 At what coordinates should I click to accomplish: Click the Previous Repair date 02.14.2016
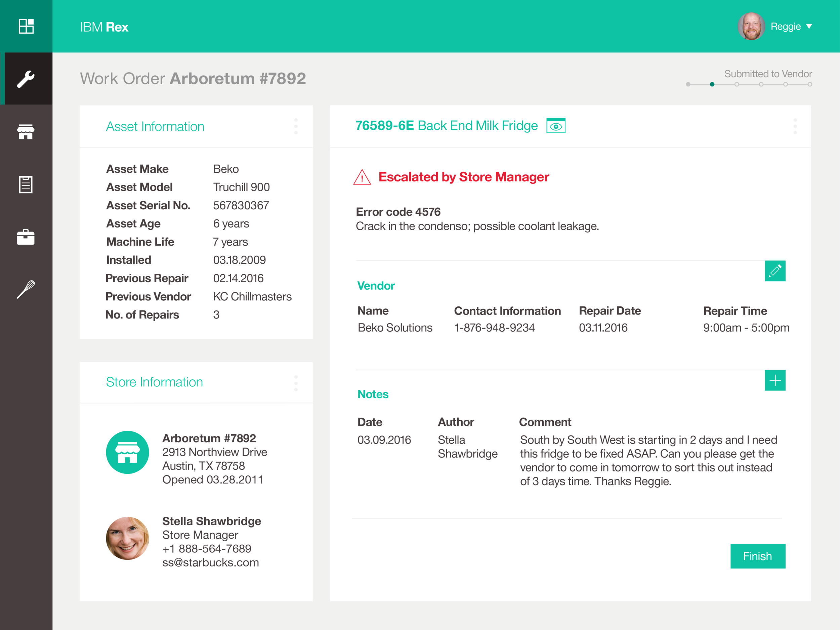click(239, 278)
